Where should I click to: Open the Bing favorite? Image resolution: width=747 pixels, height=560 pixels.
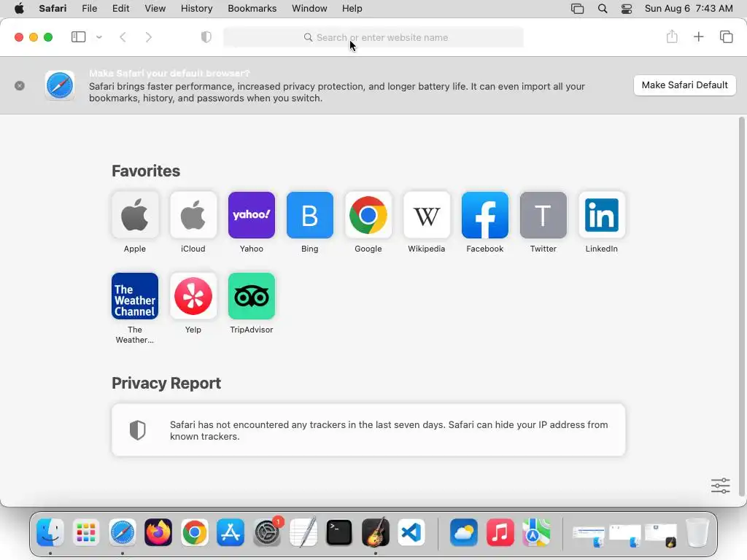tap(309, 215)
